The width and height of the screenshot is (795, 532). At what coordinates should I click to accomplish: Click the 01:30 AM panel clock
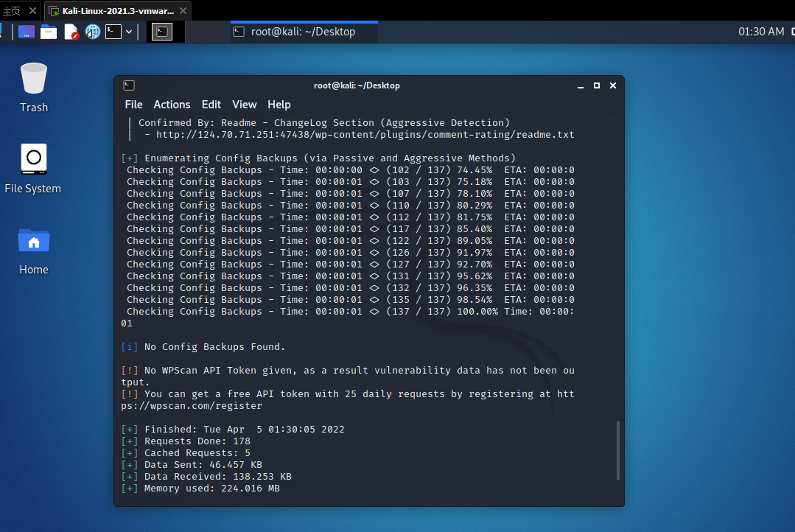tap(761, 32)
